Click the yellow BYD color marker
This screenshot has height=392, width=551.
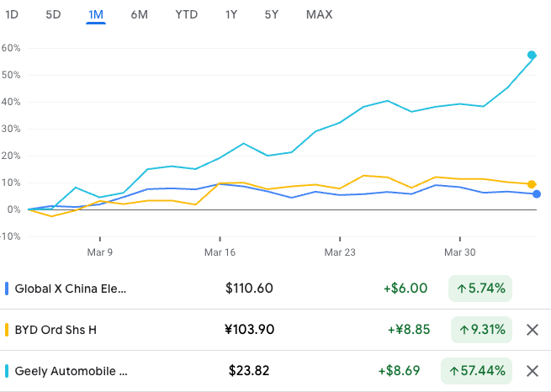point(7,330)
